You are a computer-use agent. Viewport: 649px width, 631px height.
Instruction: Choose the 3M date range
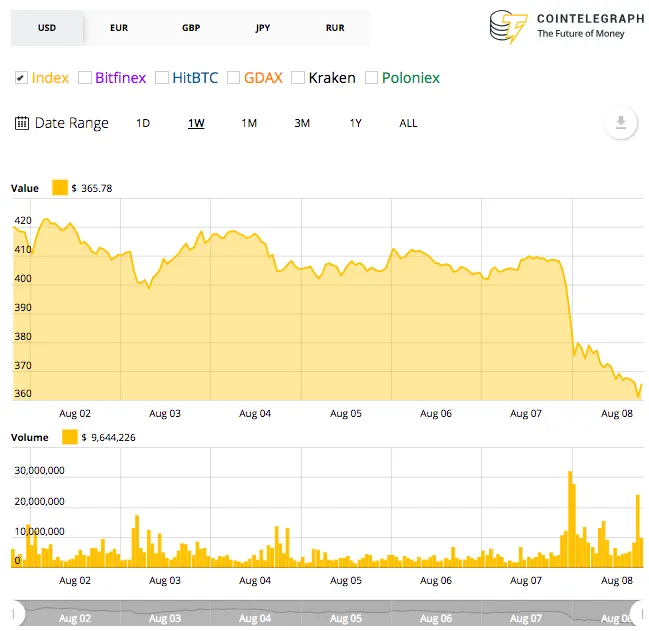[x=302, y=123]
